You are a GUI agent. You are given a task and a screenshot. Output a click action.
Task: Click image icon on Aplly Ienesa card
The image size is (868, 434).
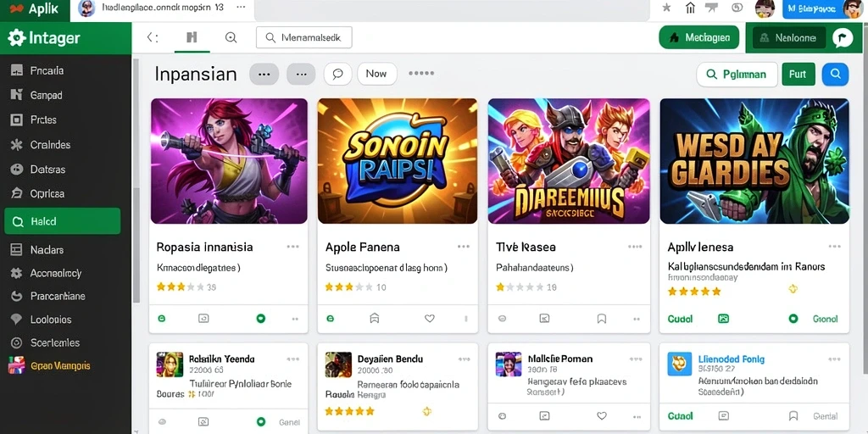point(723,319)
